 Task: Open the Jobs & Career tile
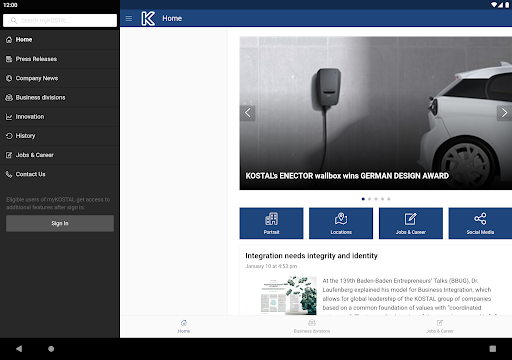pyautogui.click(x=411, y=223)
